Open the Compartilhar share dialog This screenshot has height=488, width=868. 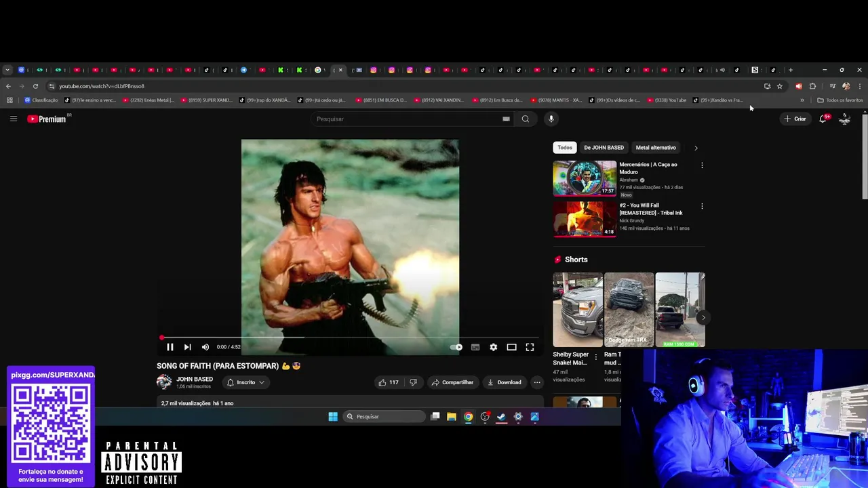point(452,382)
